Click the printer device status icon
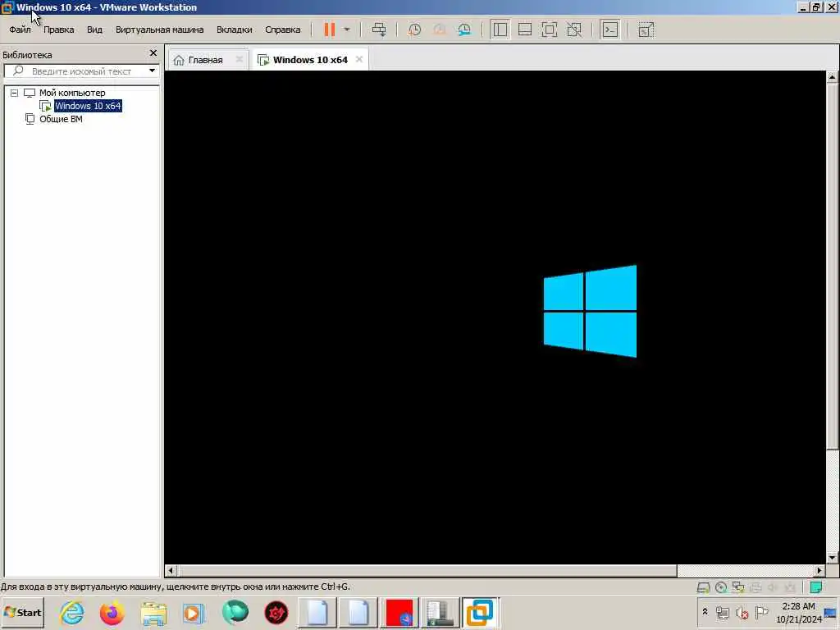Image resolution: width=840 pixels, height=630 pixels. [756, 587]
